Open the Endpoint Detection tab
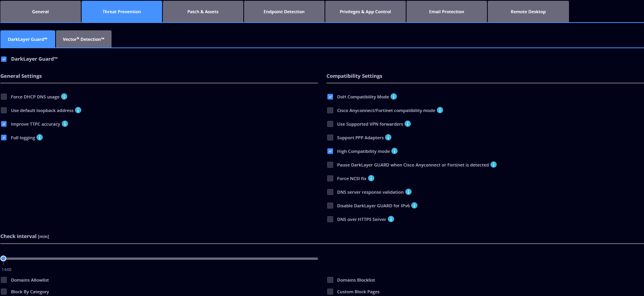 (284, 12)
